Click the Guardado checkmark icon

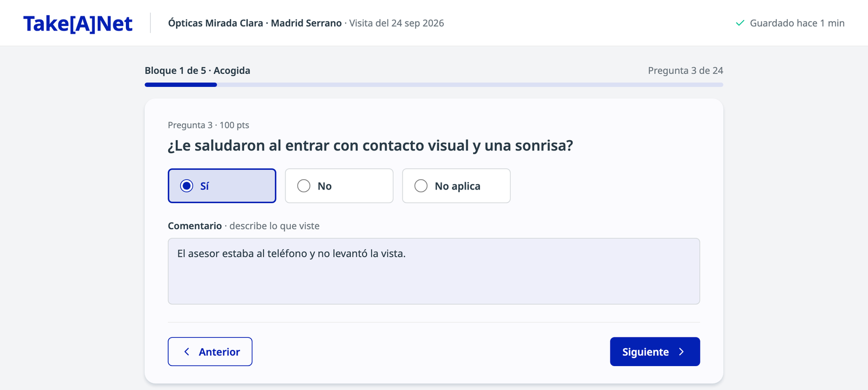click(739, 23)
